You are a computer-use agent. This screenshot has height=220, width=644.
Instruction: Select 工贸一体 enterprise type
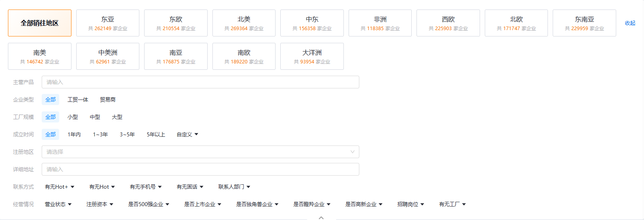[78, 99]
